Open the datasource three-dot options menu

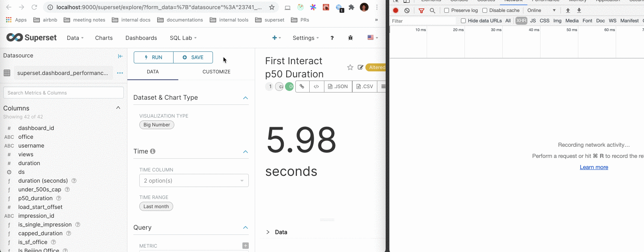(120, 73)
